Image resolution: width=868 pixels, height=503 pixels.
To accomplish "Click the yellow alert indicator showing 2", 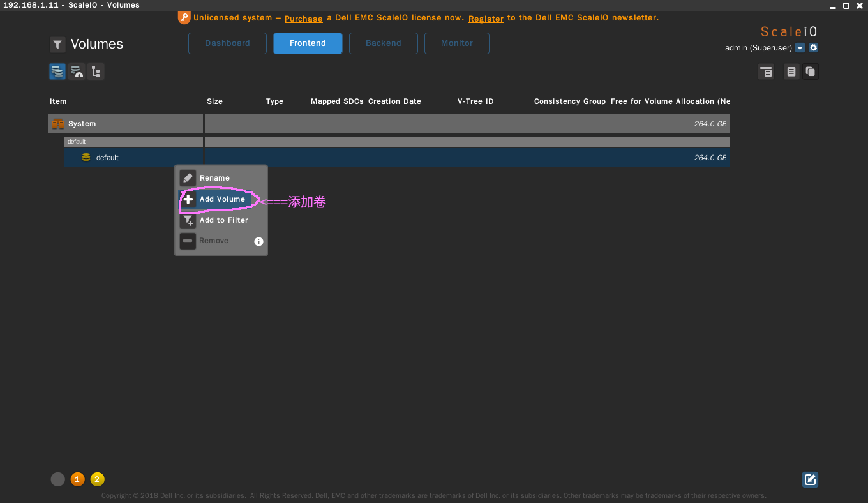I will 97,479.
